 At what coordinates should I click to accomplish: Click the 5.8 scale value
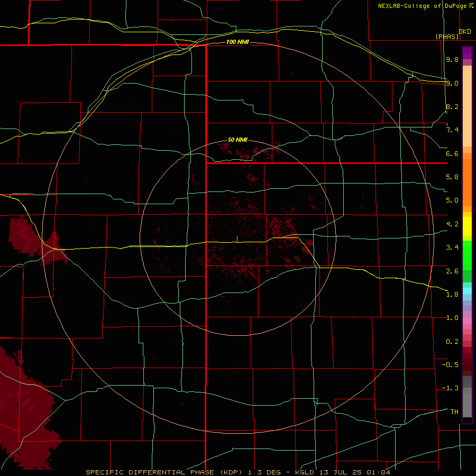(452, 177)
